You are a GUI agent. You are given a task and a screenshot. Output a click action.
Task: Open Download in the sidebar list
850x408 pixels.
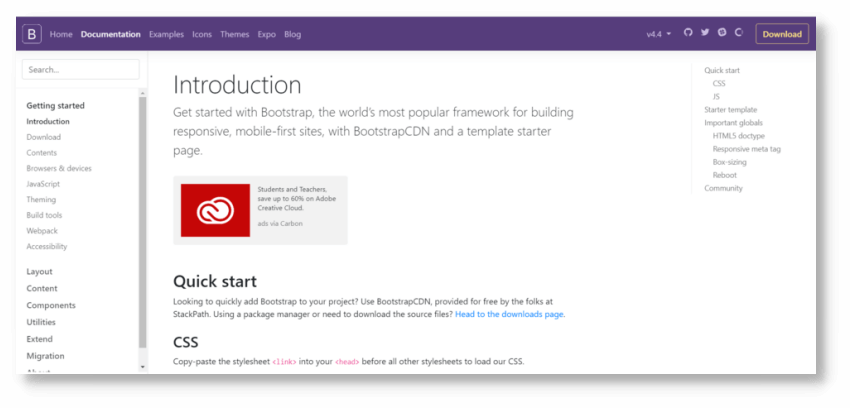43,137
